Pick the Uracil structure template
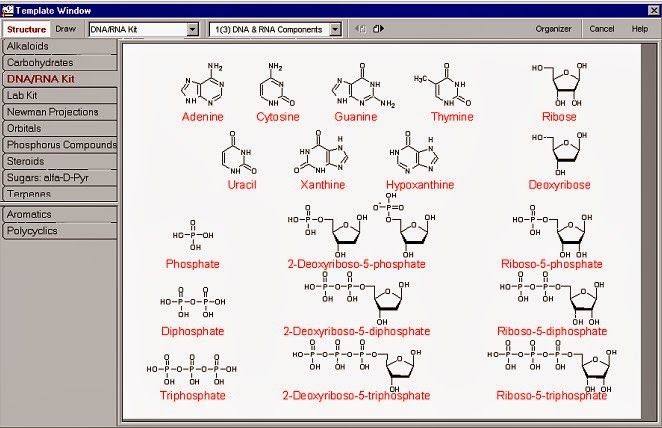 pyautogui.click(x=239, y=153)
